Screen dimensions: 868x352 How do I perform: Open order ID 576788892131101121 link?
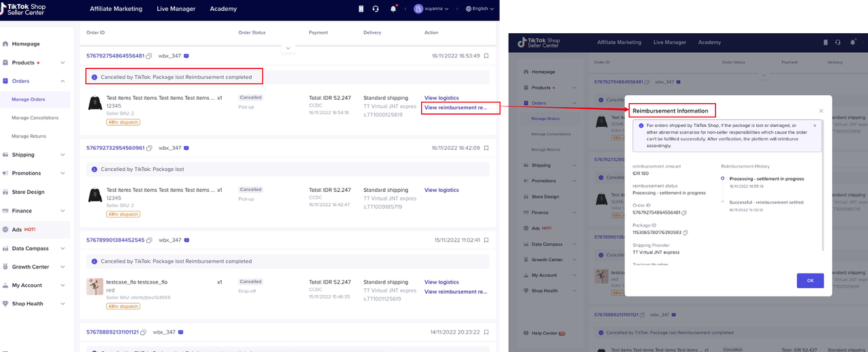point(112,332)
